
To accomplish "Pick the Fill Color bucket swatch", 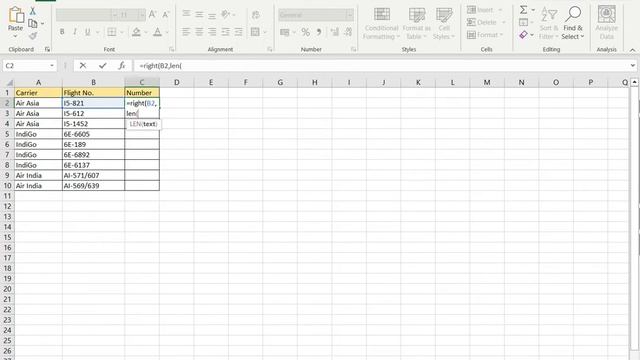I will [136, 32].
